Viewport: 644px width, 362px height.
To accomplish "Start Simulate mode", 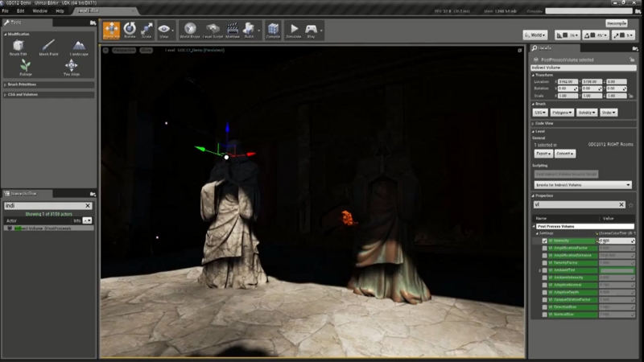I will (x=294, y=31).
